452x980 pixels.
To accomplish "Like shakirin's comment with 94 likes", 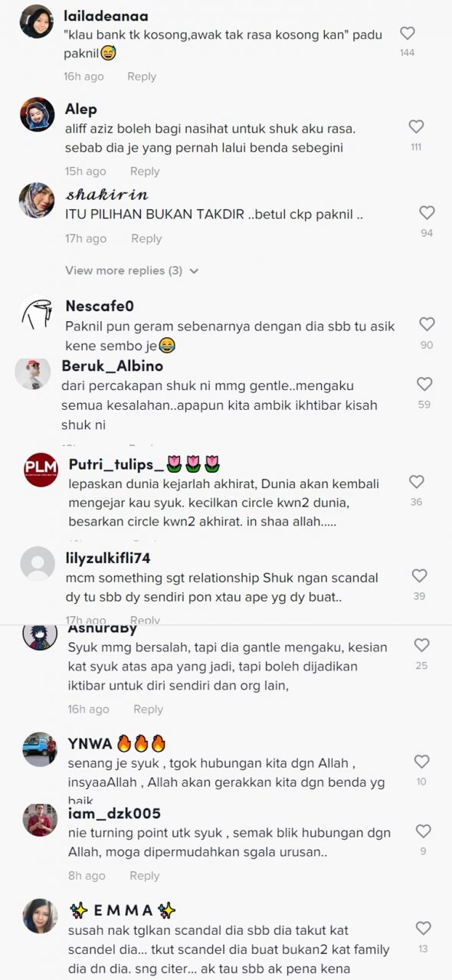I will pyautogui.click(x=427, y=213).
